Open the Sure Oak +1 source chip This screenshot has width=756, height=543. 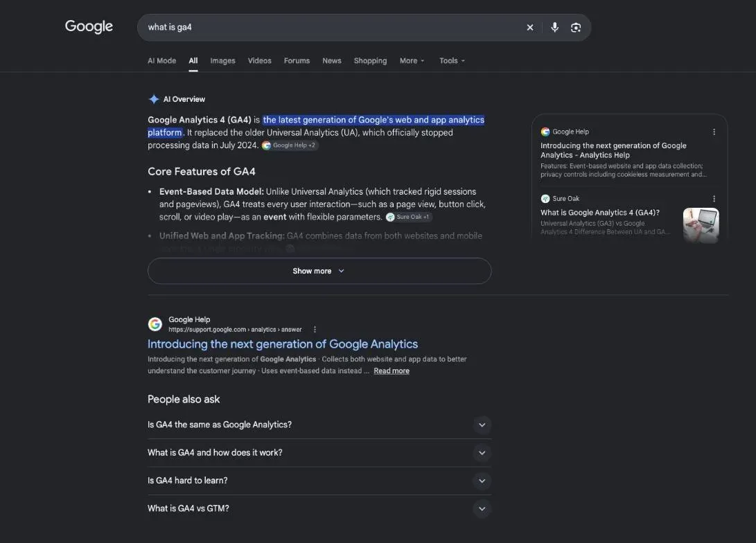(x=409, y=217)
